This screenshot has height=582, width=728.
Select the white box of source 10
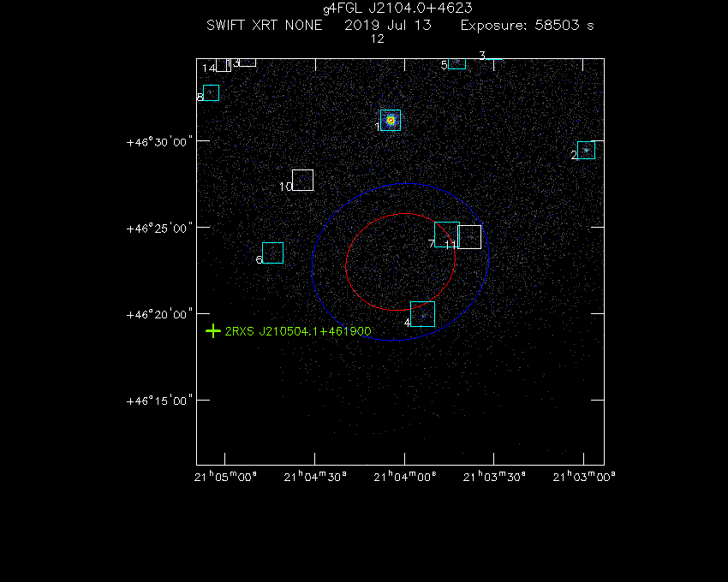pyautogui.click(x=302, y=180)
